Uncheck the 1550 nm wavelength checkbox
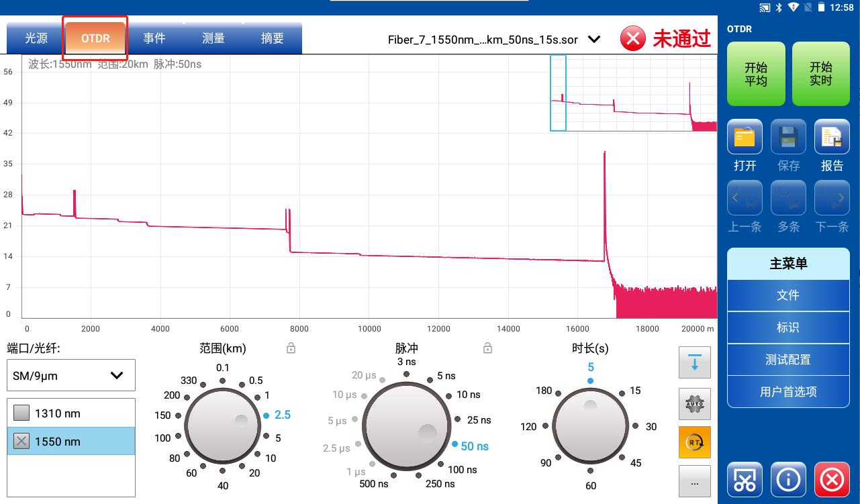Viewport: 860px width, 504px height. pos(22,442)
